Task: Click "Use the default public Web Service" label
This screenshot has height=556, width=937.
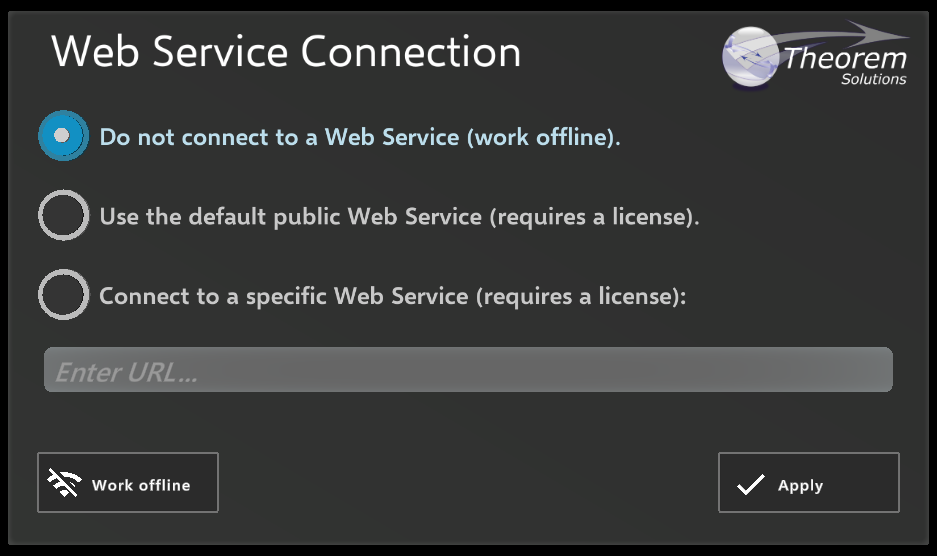Action: coord(399,217)
